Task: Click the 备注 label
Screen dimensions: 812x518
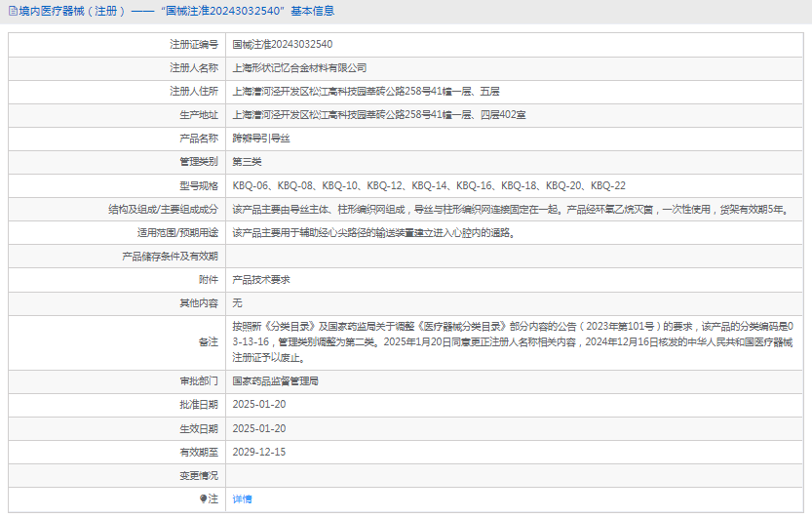Action: [209, 341]
